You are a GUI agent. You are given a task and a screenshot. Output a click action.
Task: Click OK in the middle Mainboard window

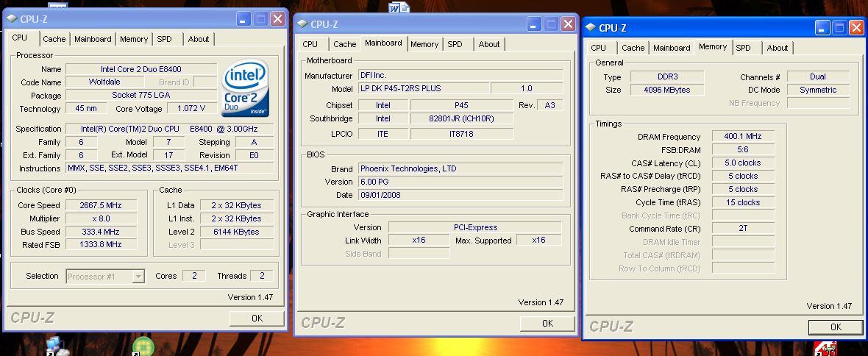pos(547,324)
